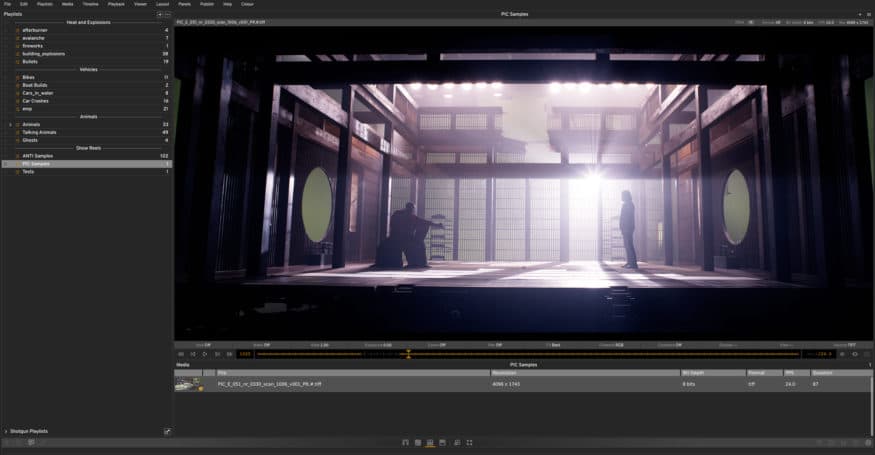Sort media by the Resolution column header

(503, 372)
